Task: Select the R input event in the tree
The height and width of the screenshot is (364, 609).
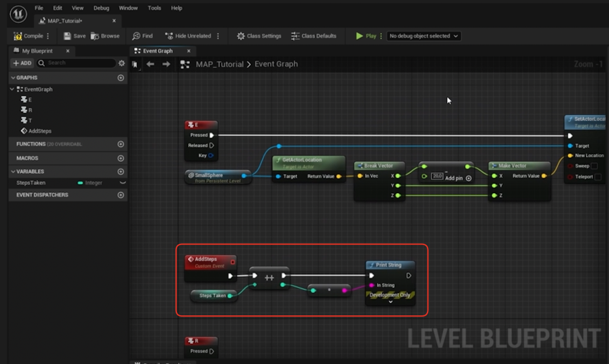Action: pos(27,110)
